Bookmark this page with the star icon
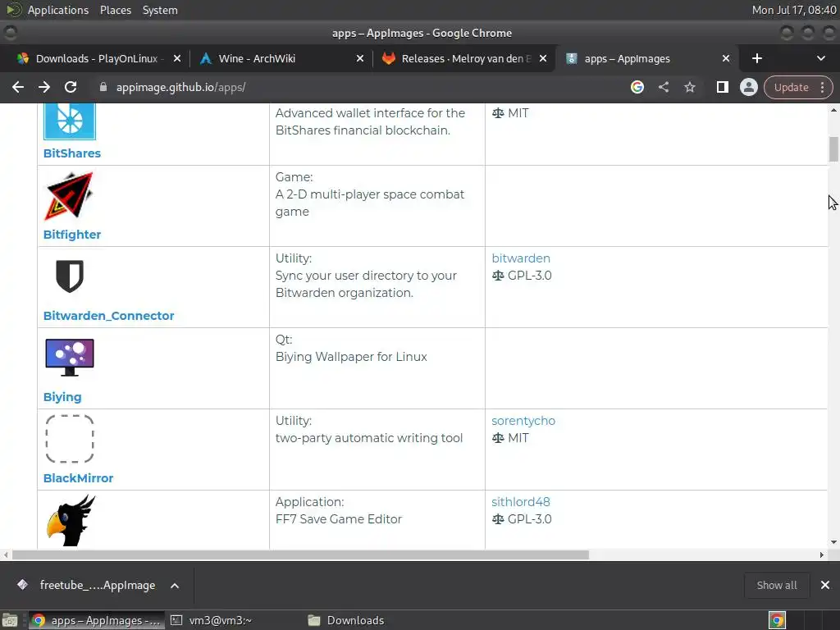840x630 pixels. [689, 87]
